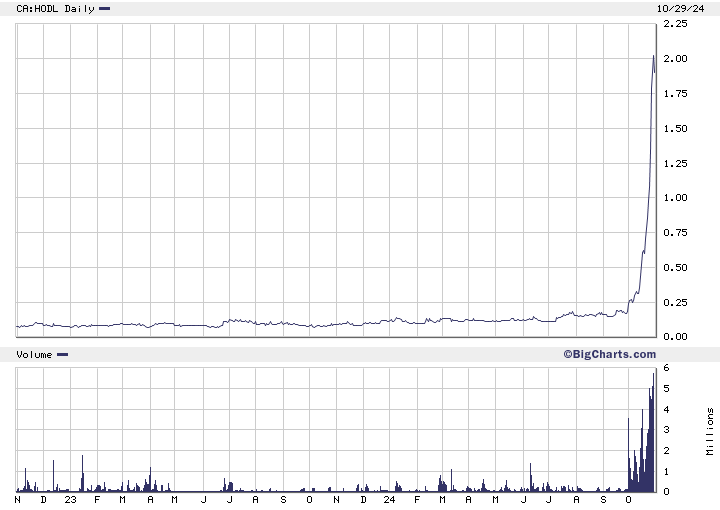Click the 4 label on the volume axis
The image size is (720, 510).
(x=666, y=409)
